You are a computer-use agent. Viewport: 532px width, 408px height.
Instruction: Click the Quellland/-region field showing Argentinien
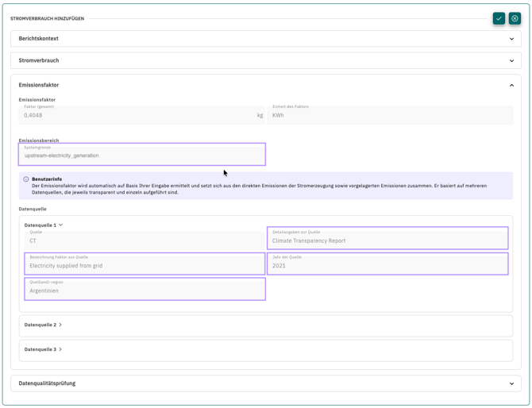tap(145, 289)
